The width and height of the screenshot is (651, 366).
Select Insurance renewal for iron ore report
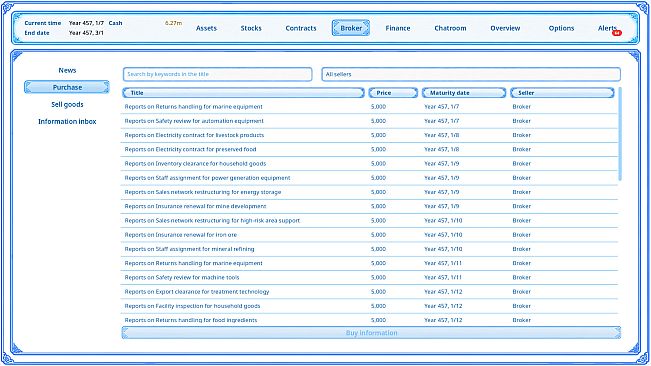369,235
